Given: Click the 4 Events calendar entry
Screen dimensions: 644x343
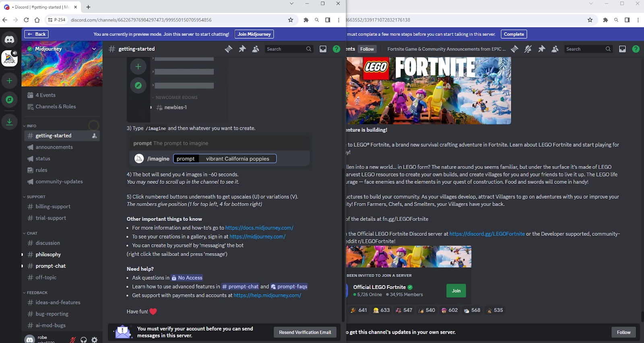Looking at the screenshot, I should click(61, 95).
